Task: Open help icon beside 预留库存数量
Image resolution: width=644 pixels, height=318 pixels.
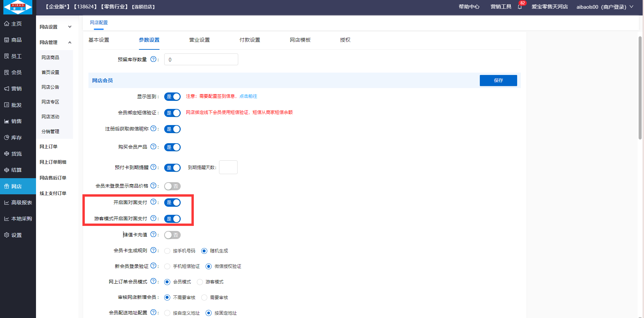Action: (x=153, y=59)
